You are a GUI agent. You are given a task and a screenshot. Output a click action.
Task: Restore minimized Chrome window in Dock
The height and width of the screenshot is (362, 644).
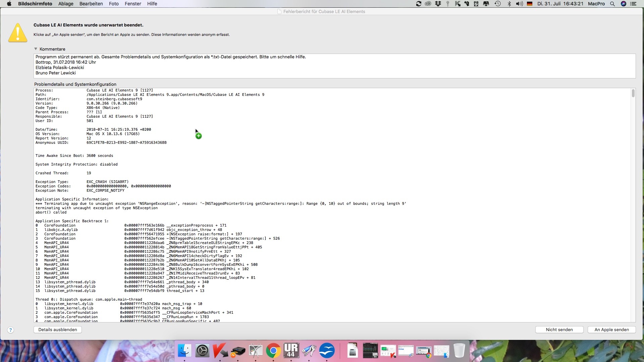coord(424,351)
